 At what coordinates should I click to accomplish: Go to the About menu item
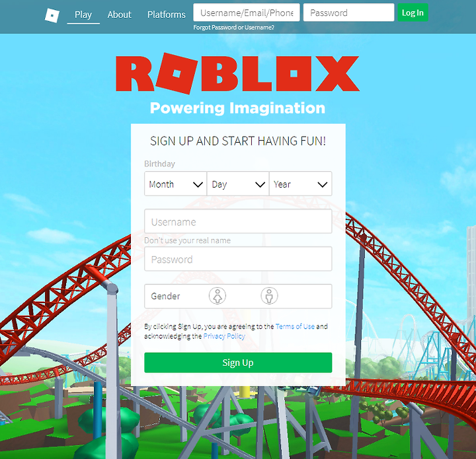coord(119,15)
